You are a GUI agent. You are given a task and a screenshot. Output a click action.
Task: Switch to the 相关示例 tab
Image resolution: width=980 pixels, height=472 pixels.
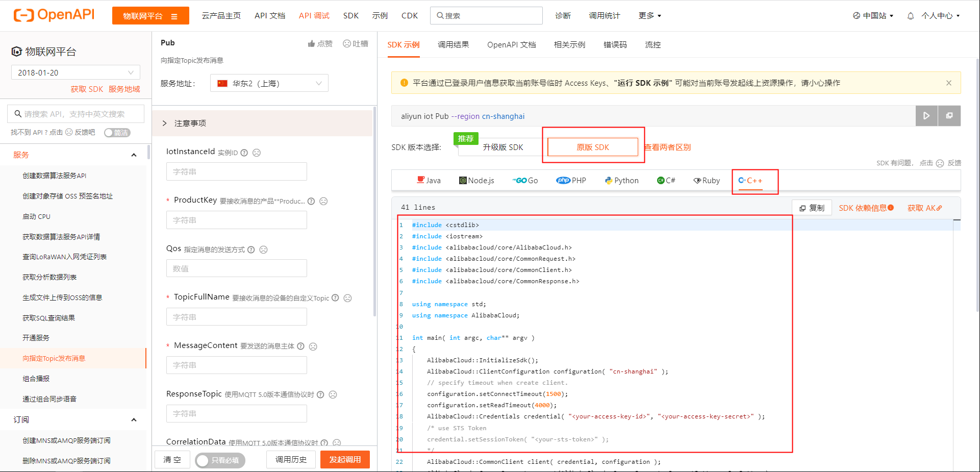click(x=569, y=45)
